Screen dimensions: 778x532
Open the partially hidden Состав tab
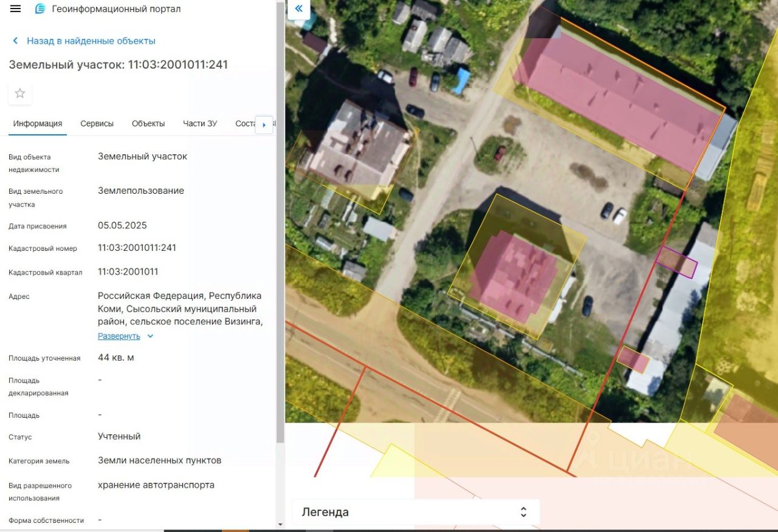click(245, 123)
